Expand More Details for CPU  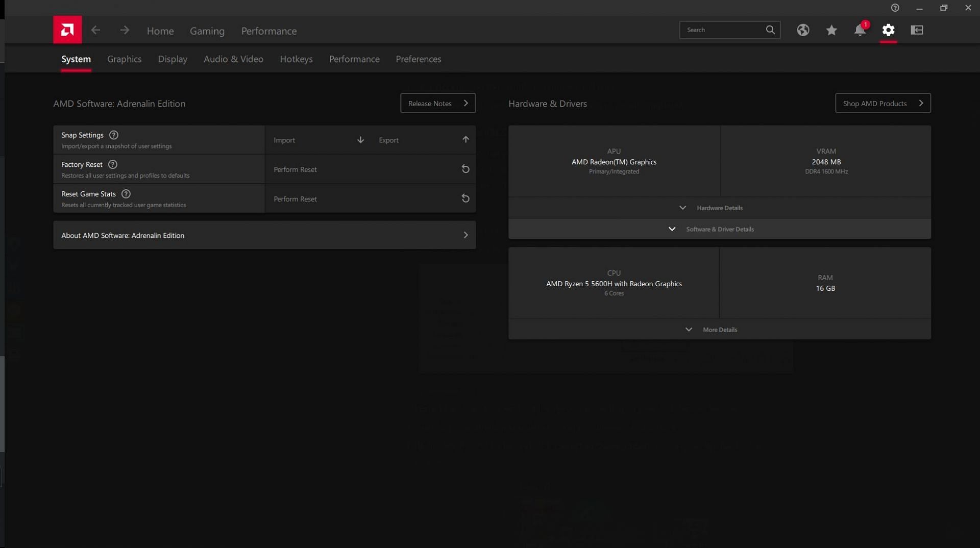click(720, 330)
